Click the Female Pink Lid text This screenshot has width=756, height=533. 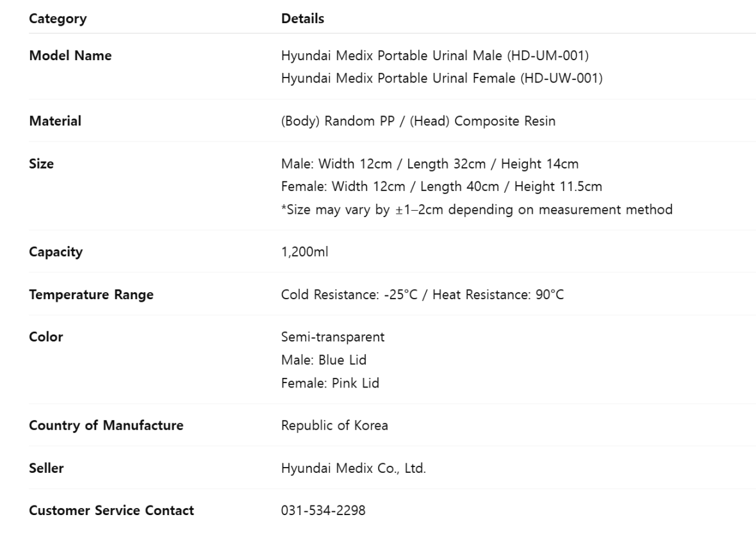tap(330, 383)
